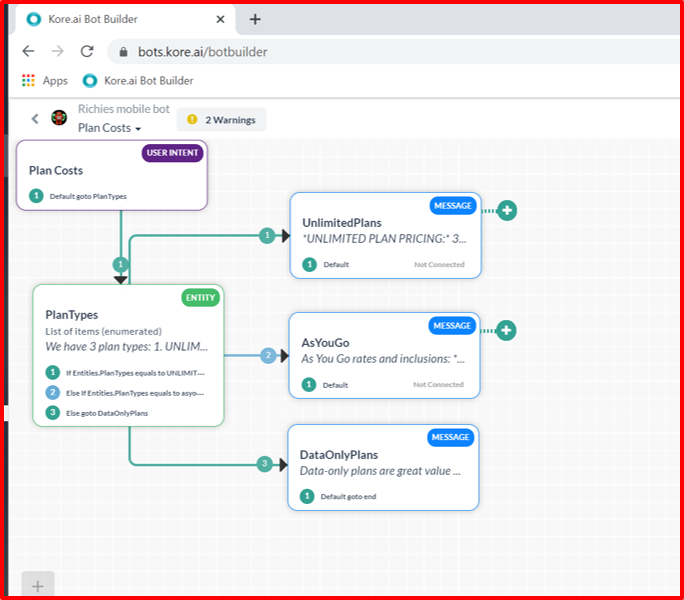
Task: Click the browser back arrow
Action: [28, 51]
